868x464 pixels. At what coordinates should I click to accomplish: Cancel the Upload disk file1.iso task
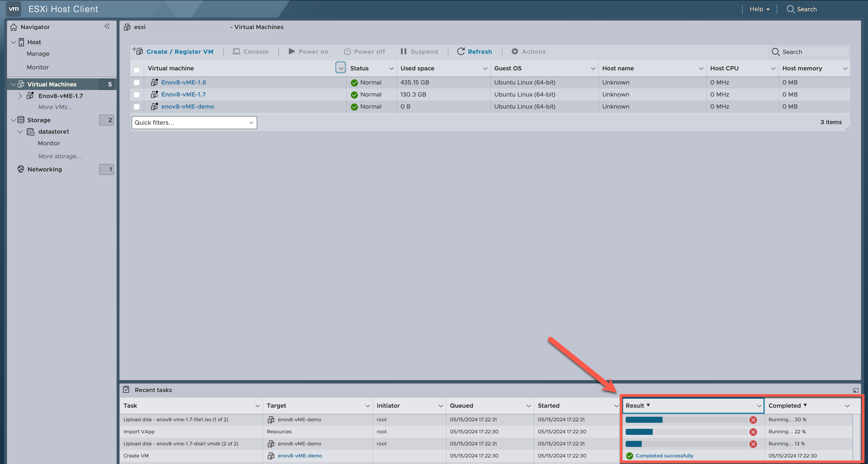[x=753, y=420]
